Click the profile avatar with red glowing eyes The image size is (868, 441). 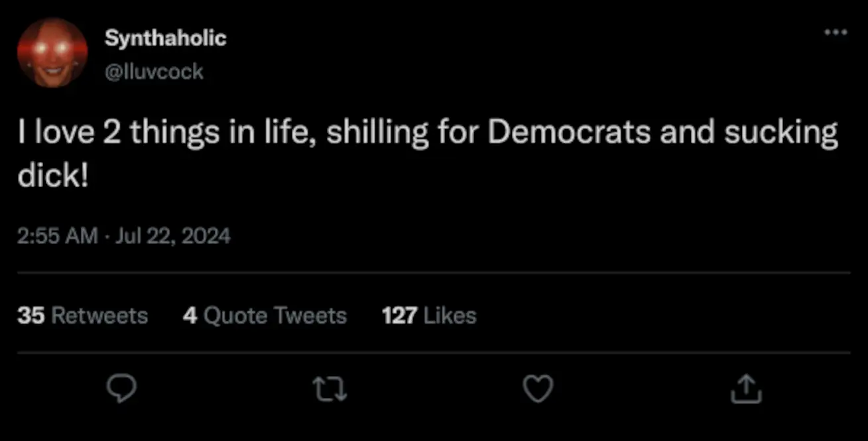click(52, 52)
